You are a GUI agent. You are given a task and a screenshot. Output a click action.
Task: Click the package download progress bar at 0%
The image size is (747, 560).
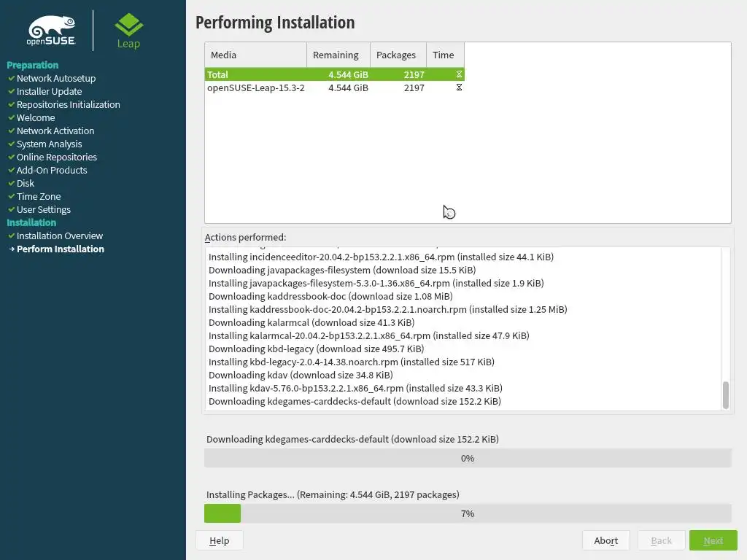click(x=468, y=458)
